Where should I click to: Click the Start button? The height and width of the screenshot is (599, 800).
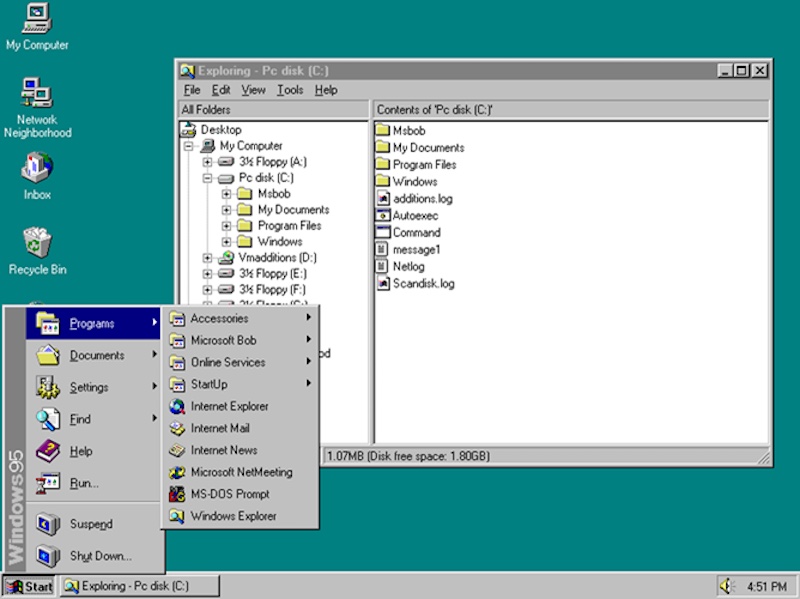click(30, 586)
